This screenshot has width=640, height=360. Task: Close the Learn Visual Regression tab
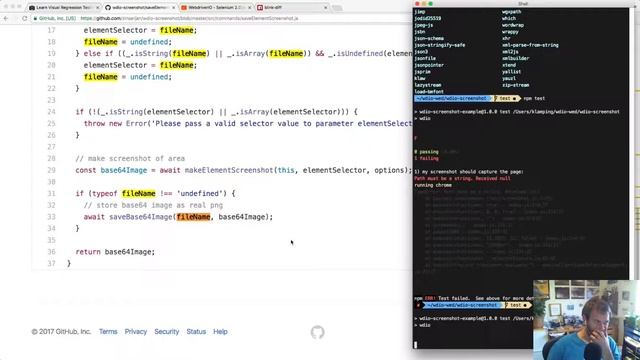[98, 8]
